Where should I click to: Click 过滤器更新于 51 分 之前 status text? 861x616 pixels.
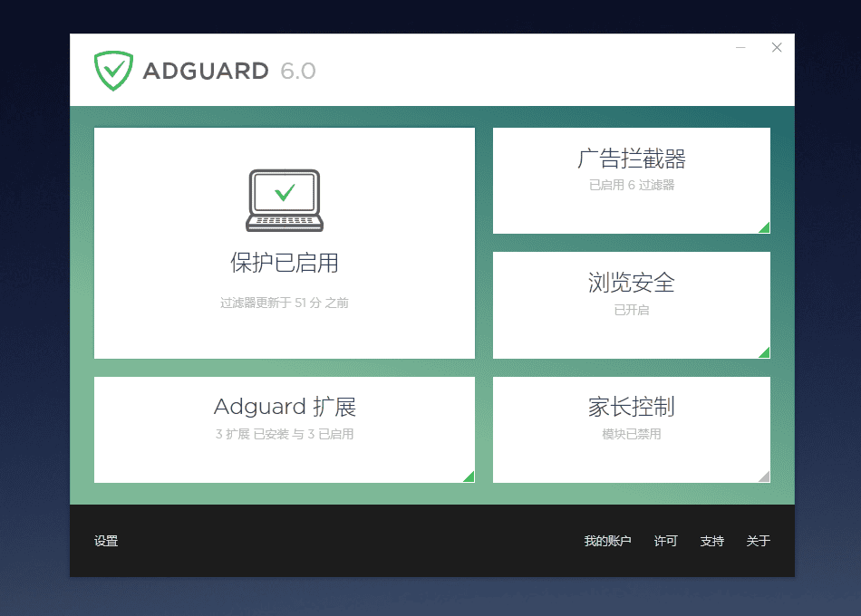(x=285, y=303)
